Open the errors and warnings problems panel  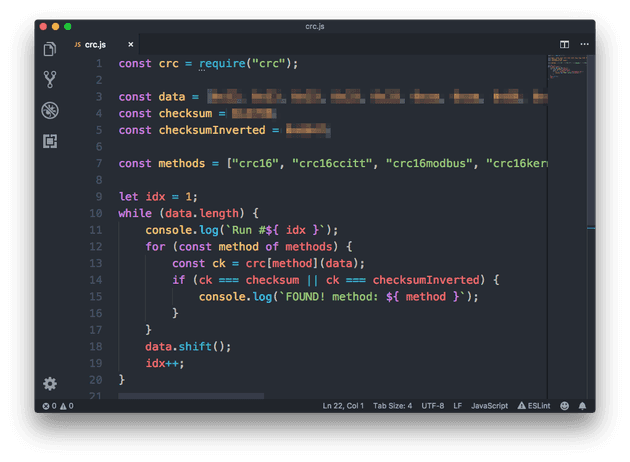[x=57, y=406]
